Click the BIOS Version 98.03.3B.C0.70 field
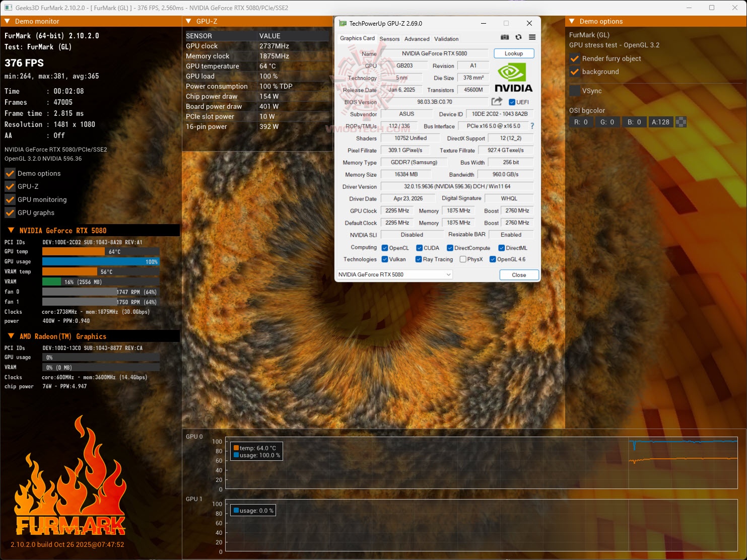Screen dimensions: 747x560 click(x=434, y=102)
